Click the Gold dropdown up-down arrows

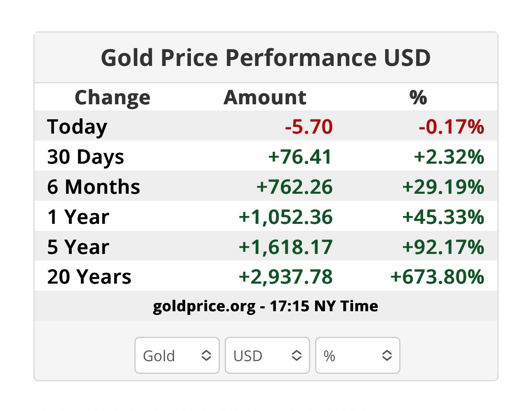point(206,355)
